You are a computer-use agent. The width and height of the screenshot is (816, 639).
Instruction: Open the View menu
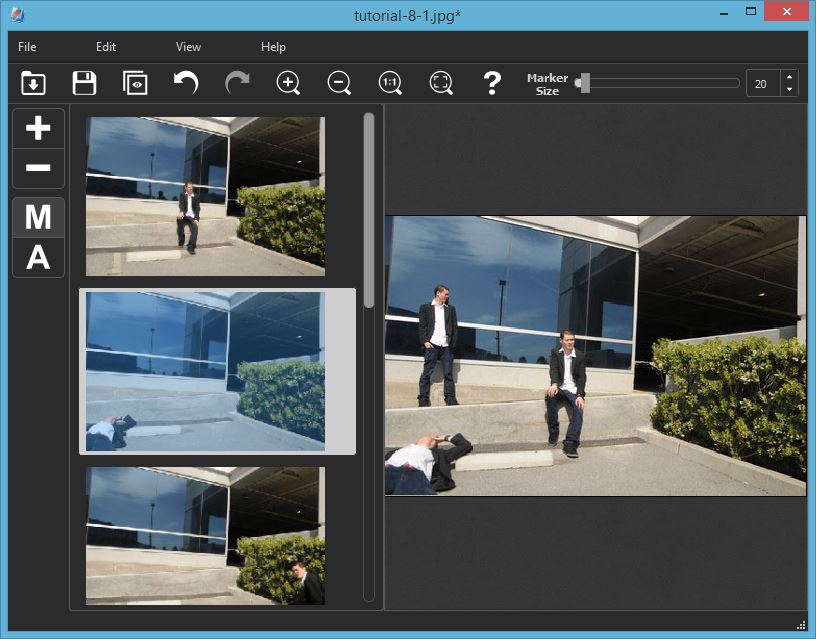[x=187, y=46]
